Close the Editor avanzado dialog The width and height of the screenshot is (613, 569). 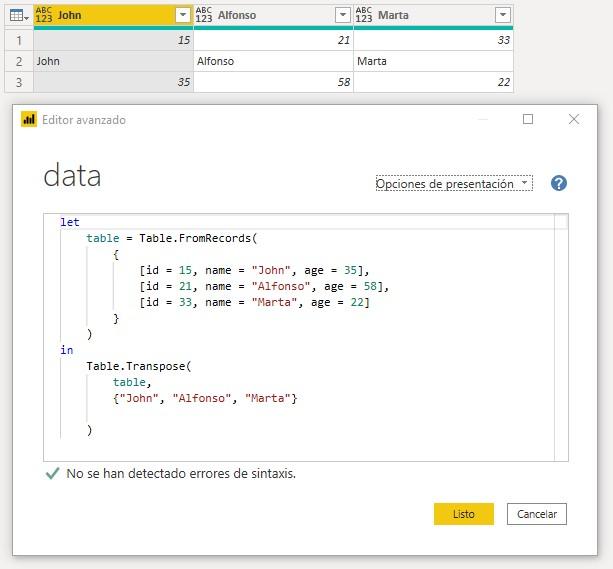573,119
